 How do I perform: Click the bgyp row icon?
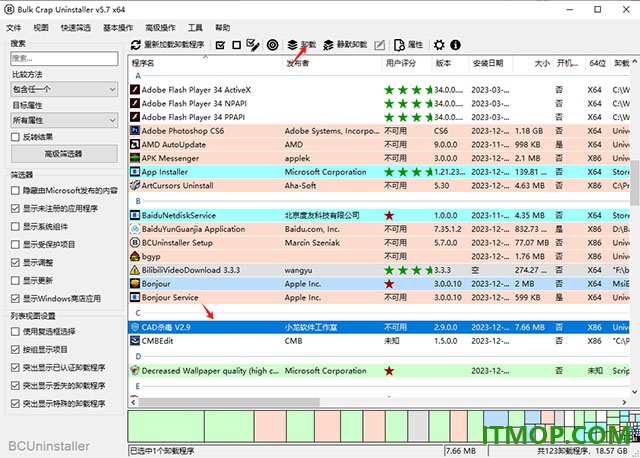(x=135, y=256)
